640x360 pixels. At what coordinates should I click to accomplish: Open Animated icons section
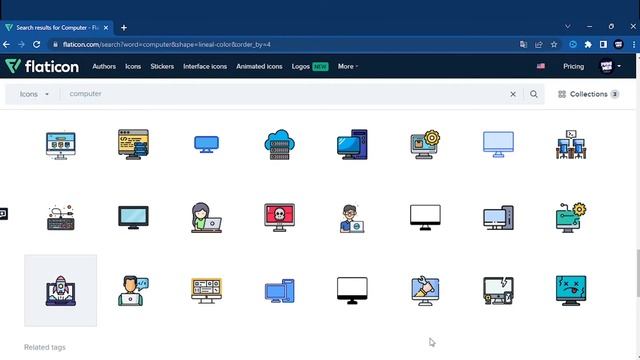click(x=259, y=66)
